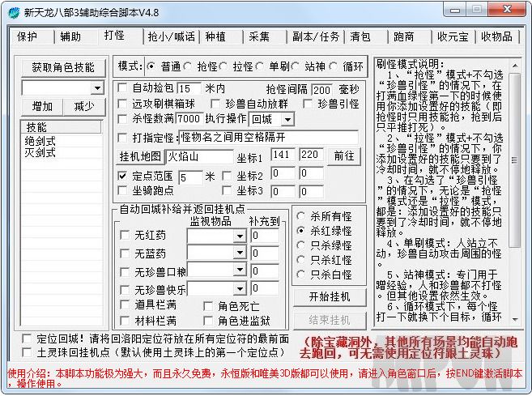Select 普通 mode radio button
The height and width of the screenshot is (396, 532).
pyautogui.click(x=151, y=66)
